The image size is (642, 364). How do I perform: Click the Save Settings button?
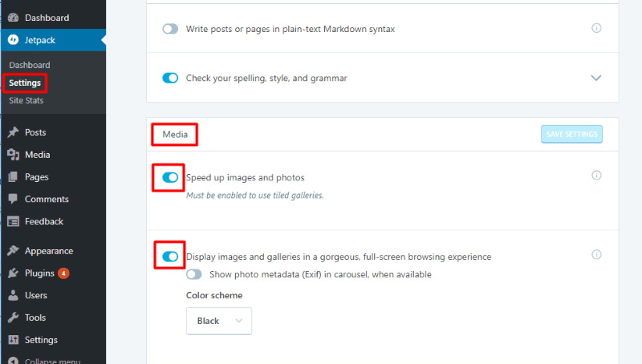(571, 134)
